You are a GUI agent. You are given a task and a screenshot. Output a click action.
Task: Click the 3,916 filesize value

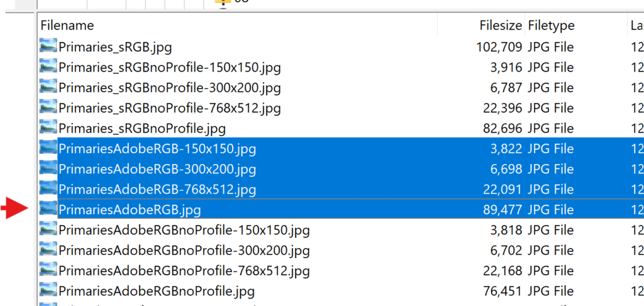coord(506,68)
